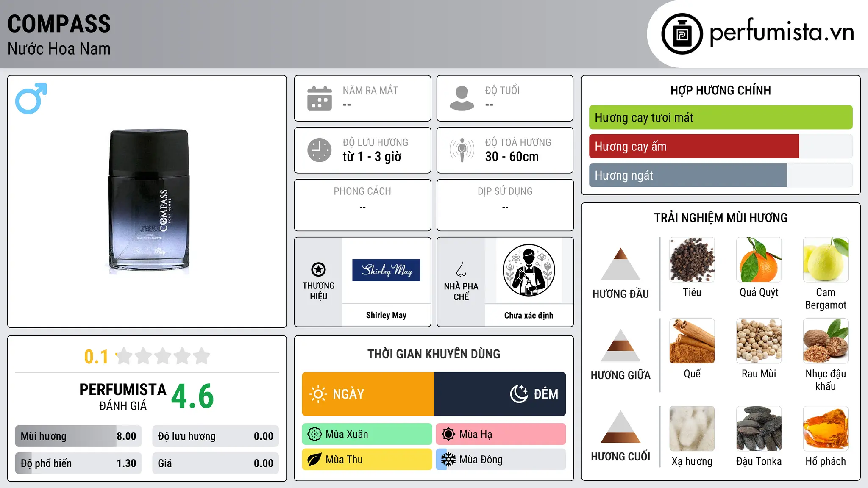Click the Chưa xác định perfumer label
868x488 pixels.
pos(529,315)
